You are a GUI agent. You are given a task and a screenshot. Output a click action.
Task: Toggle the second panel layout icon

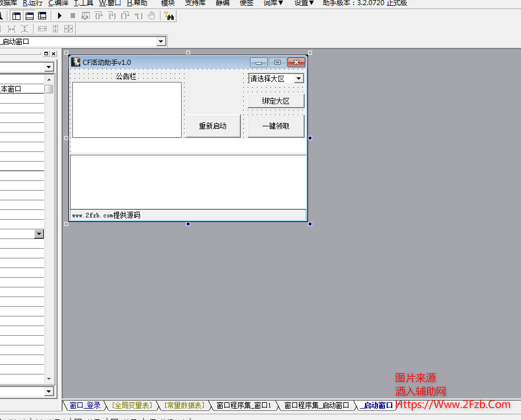coord(29,16)
